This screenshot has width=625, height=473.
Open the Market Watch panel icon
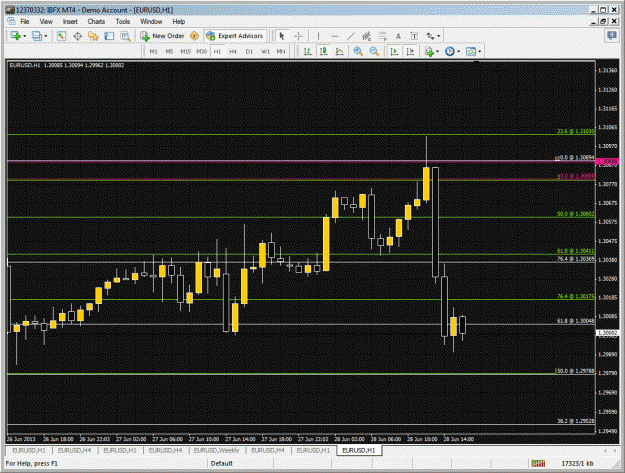pos(61,36)
